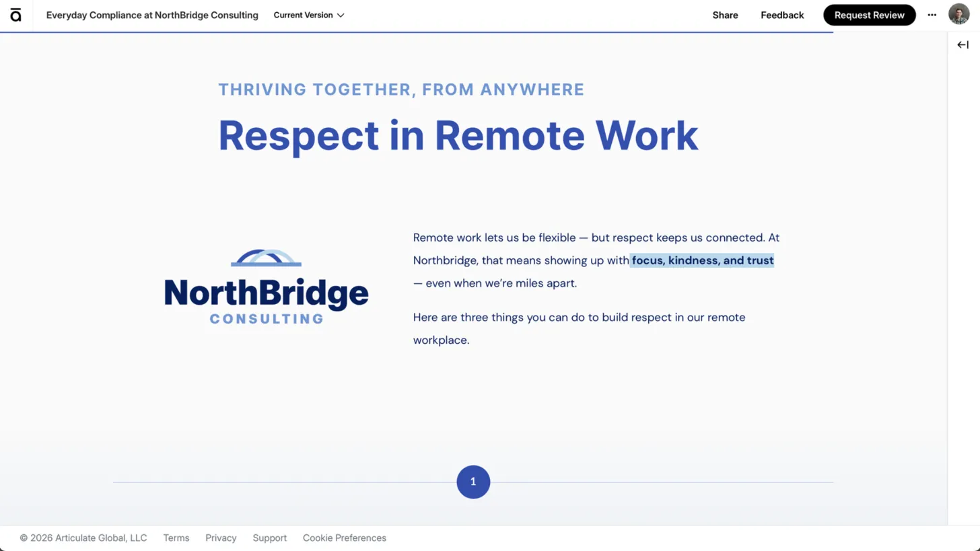This screenshot has height=551, width=980.
Task: Click the '© 2026 Articulate Global, LLC' text
Action: click(x=83, y=538)
